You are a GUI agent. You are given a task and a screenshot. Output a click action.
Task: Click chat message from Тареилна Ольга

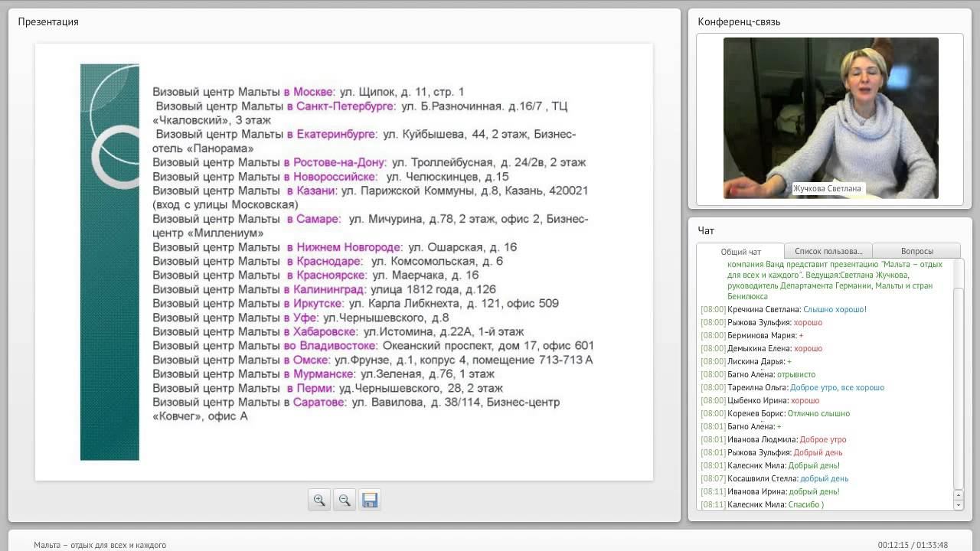point(792,388)
